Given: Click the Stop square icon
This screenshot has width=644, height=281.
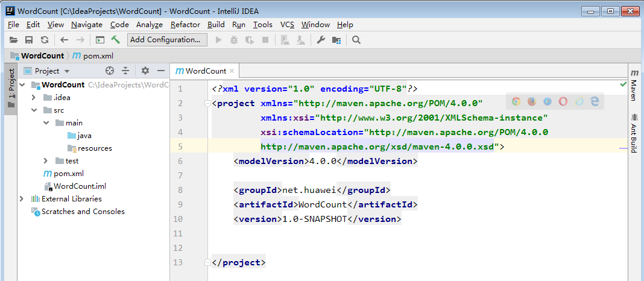Looking at the screenshot, I should pos(265,40).
